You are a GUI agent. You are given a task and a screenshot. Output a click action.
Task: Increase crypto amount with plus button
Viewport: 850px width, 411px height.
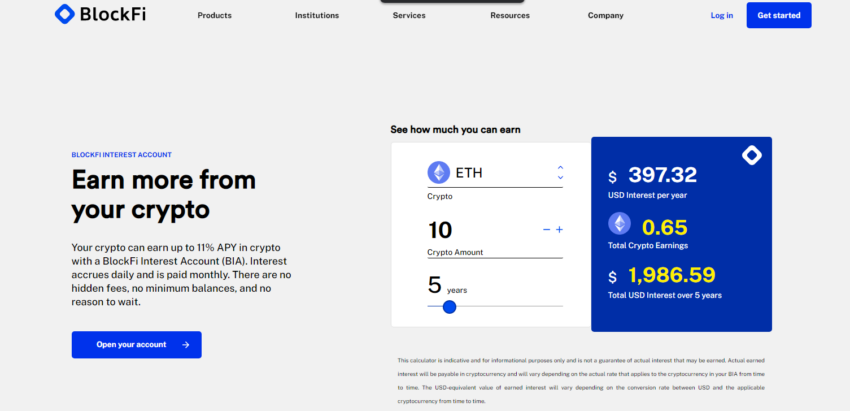559,230
